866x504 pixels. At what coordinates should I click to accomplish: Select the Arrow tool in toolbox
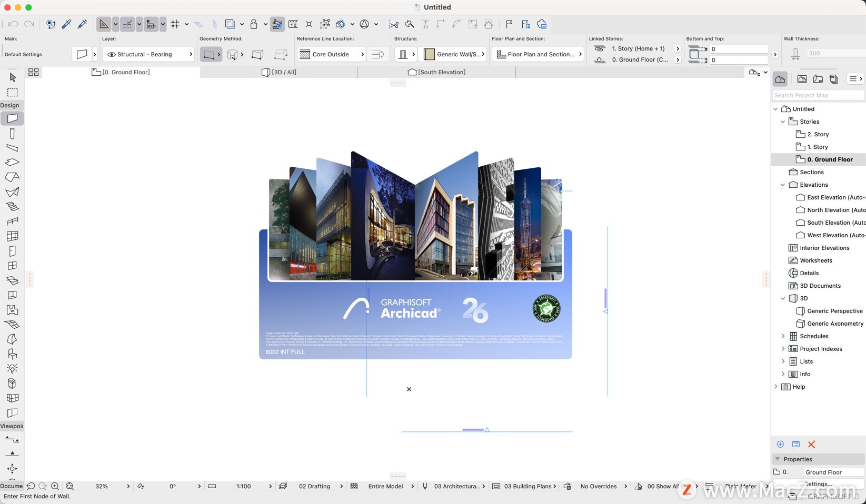pos(13,77)
